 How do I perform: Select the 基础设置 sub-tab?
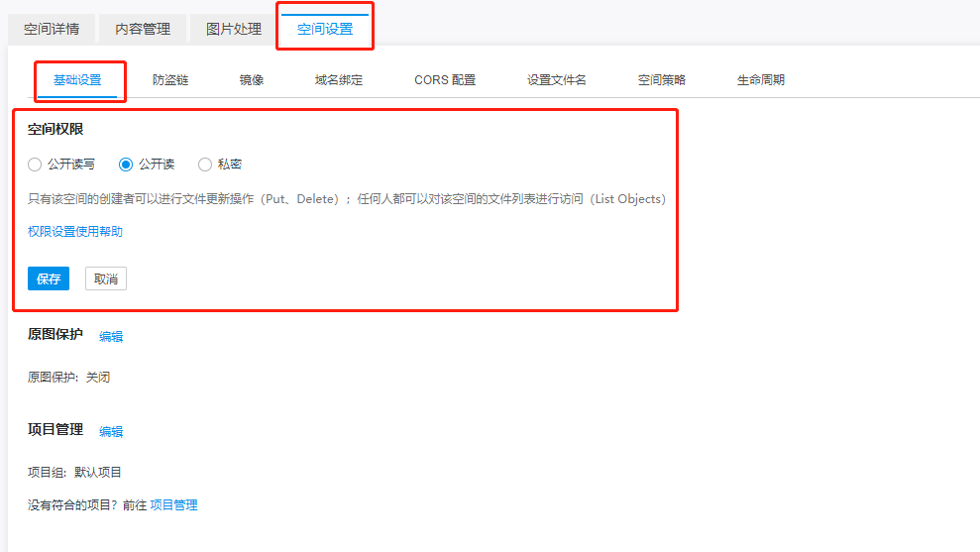[x=77, y=80]
